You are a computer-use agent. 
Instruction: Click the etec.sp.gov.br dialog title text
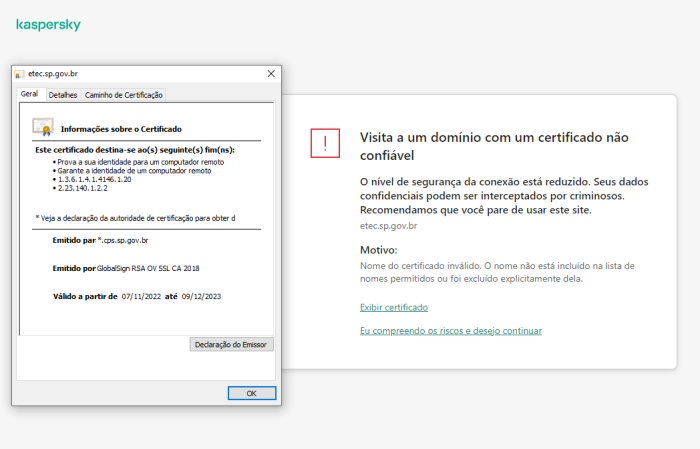tap(53, 74)
